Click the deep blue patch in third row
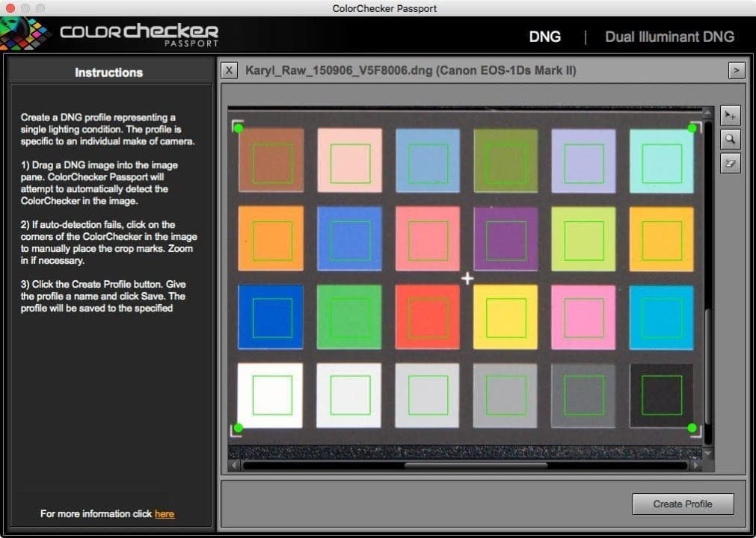756x538 pixels. tap(271, 316)
